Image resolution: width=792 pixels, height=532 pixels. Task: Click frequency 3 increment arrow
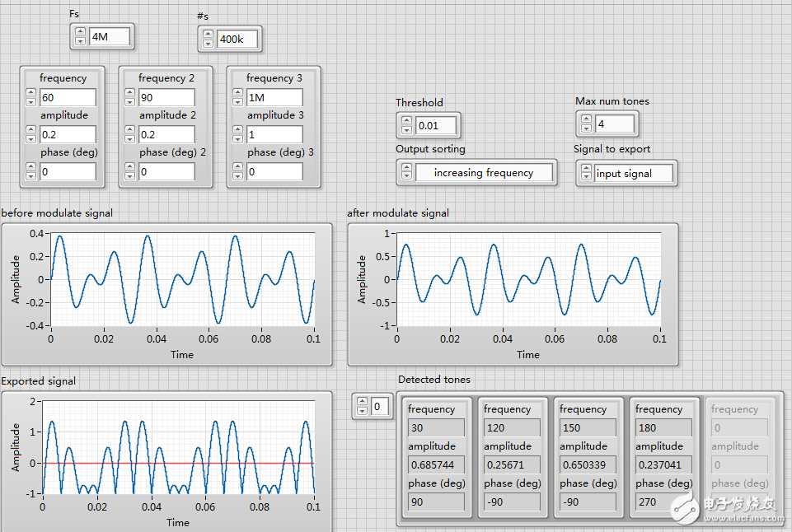coord(237,93)
